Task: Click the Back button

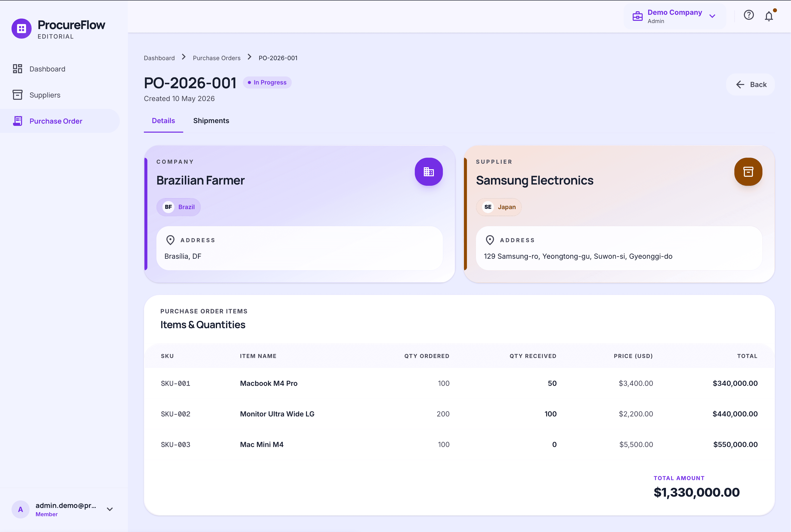Action: click(x=750, y=84)
